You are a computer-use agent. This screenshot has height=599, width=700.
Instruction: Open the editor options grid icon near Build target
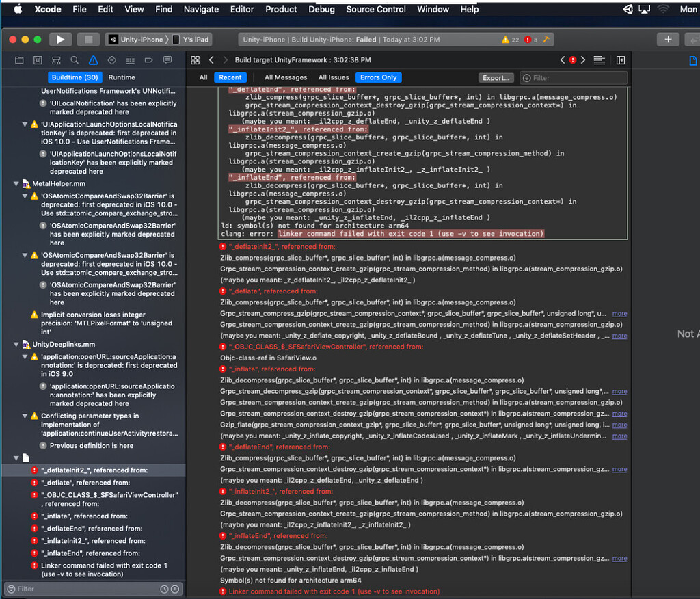click(195, 60)
